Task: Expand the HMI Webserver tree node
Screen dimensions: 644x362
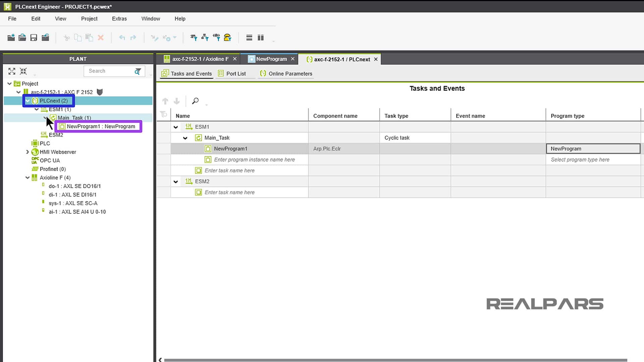Action: (x=28, y=152)
